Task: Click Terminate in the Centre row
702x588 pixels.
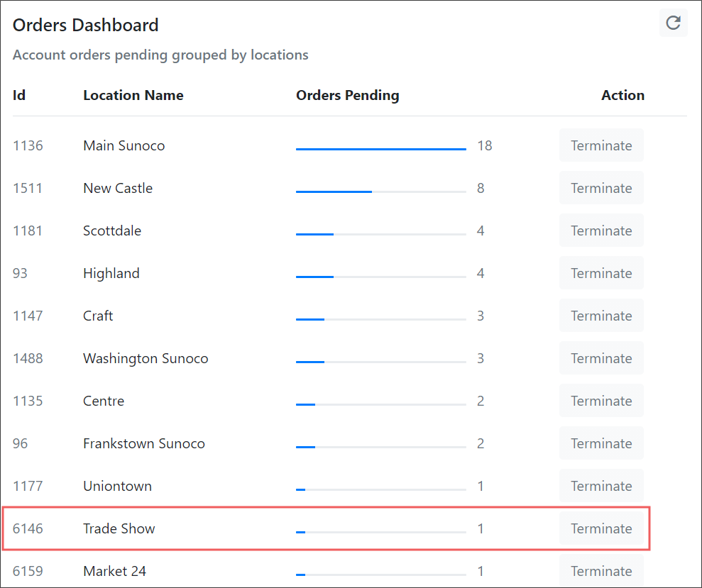Action: pos(601,401)
